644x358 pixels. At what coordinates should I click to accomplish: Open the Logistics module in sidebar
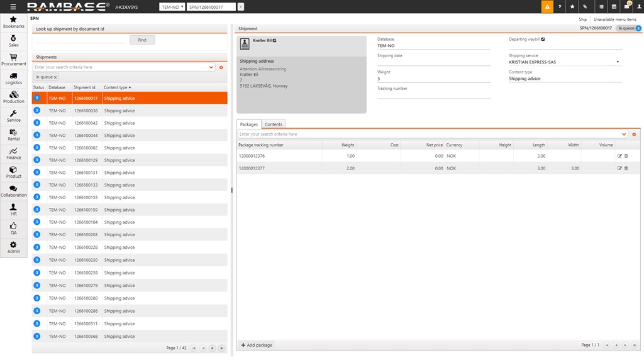(13, 79)
